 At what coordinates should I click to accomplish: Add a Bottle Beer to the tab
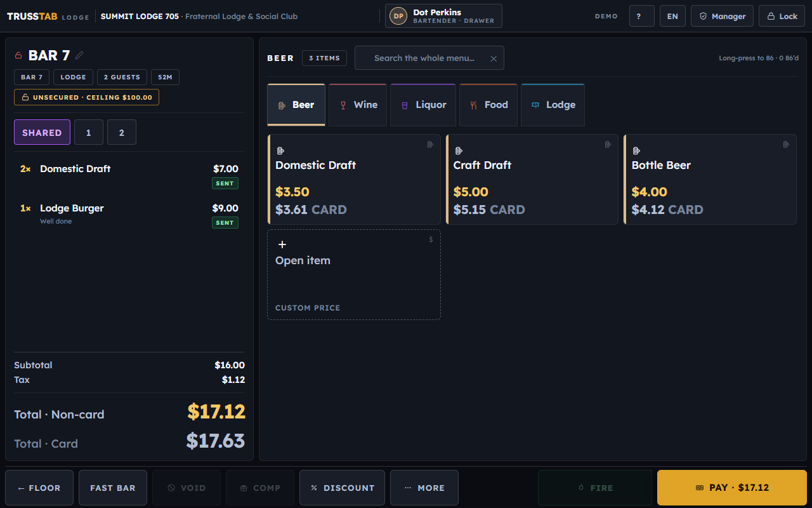click(710, 179)
